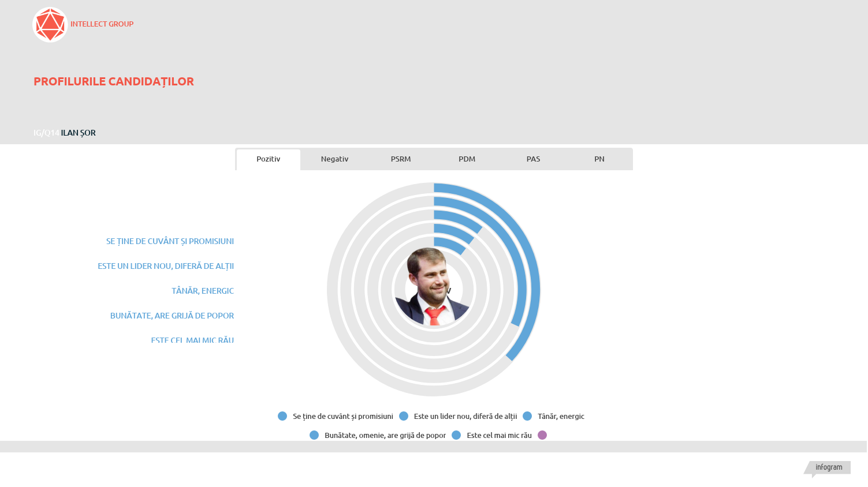Open the infogram badge
This screenshot has height=487, width=868.
coord(828,467)
